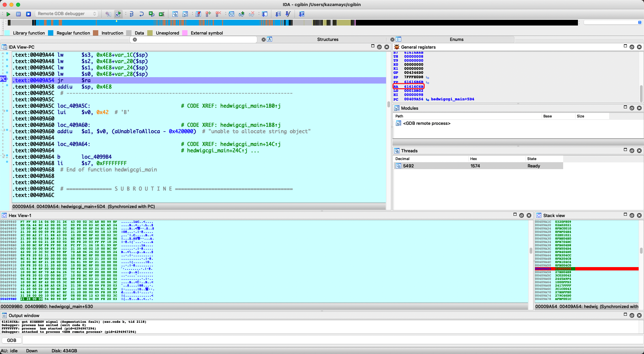
Task: Pause the running process
Action: click(18, 14)
